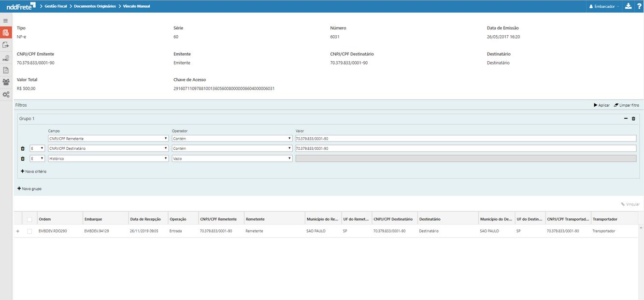Click the download icon in header
644x300 pixels.
628,6
